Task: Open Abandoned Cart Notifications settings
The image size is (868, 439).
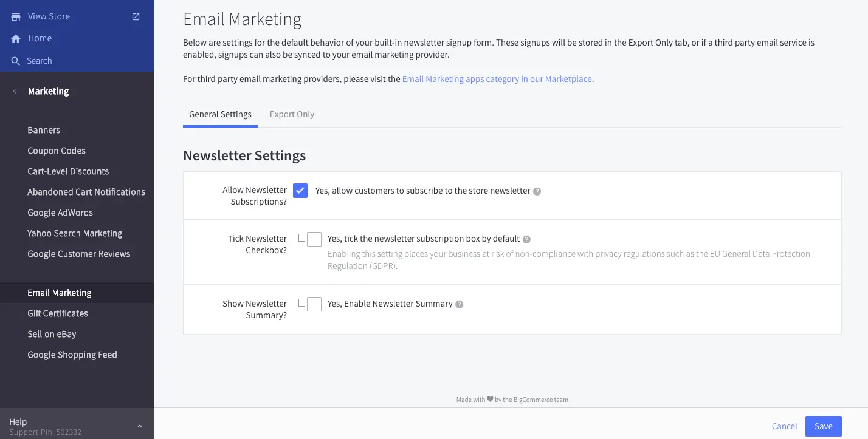Action: click(x=86, y=192)
